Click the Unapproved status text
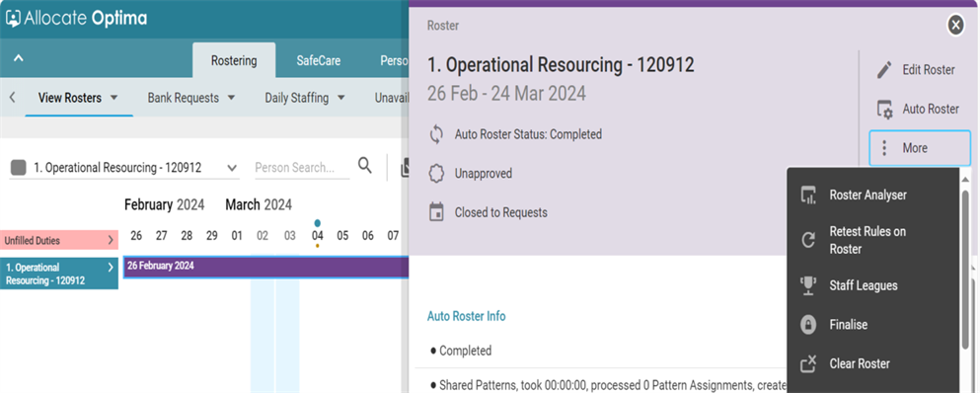The width and height of the screenshot is (980, 393). click(484, 174)
